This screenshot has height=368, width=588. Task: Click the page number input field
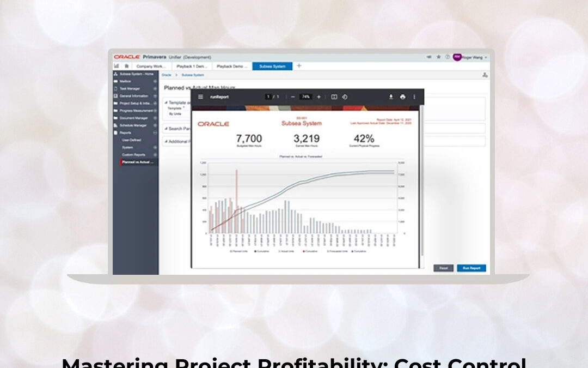pyautogui.click(x=269, y=97)
